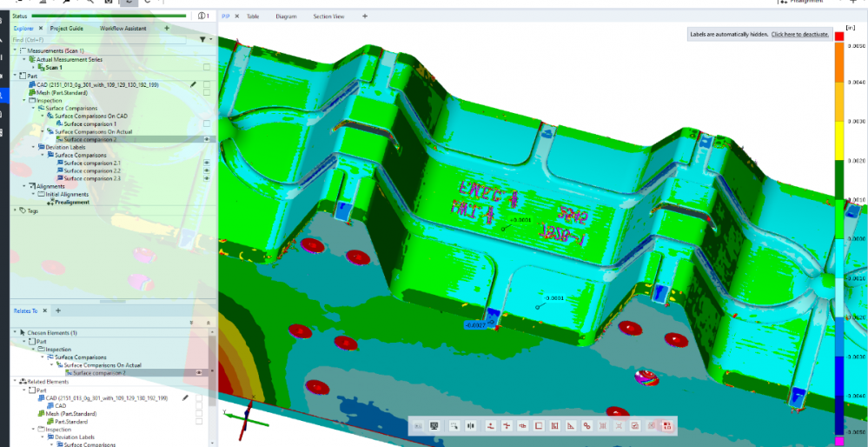Close the Relates To tab

pos(45,310)
